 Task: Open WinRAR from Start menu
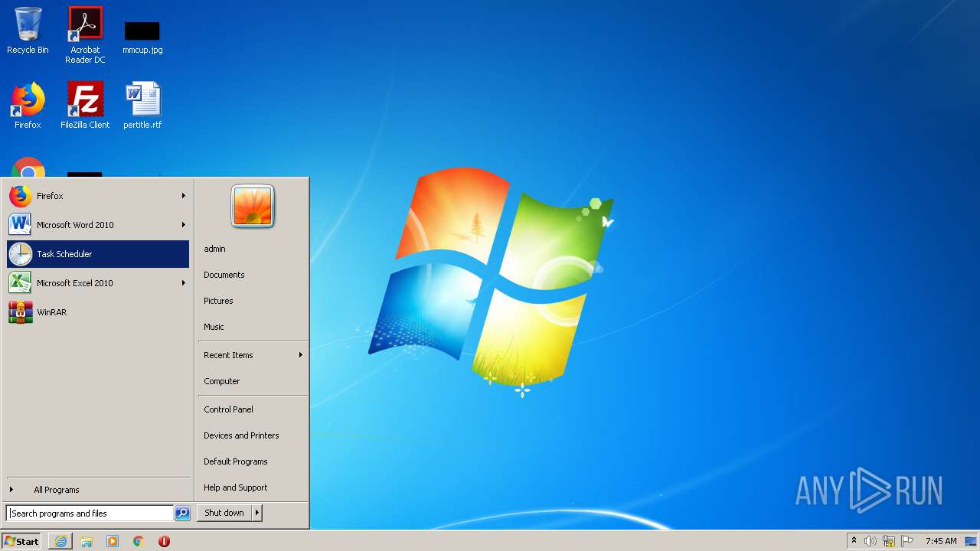[97, 312]
